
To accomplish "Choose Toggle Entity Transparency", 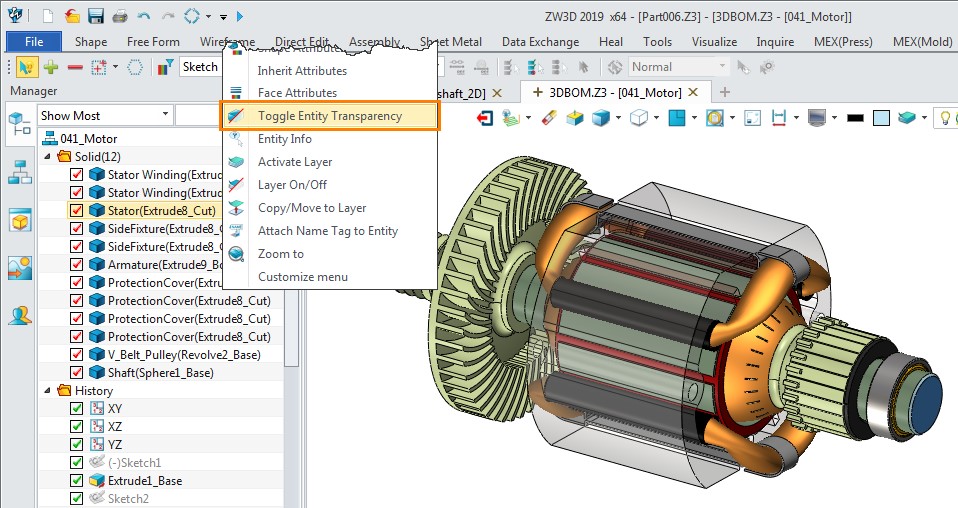I will [329, 116].
